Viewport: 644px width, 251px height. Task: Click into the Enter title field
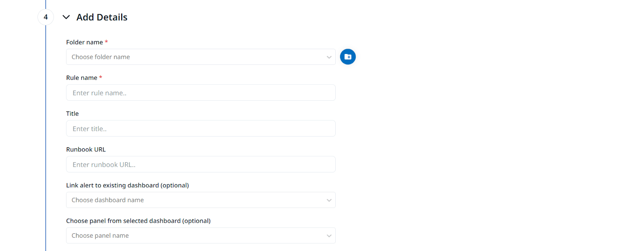click(x=201, y=129)
